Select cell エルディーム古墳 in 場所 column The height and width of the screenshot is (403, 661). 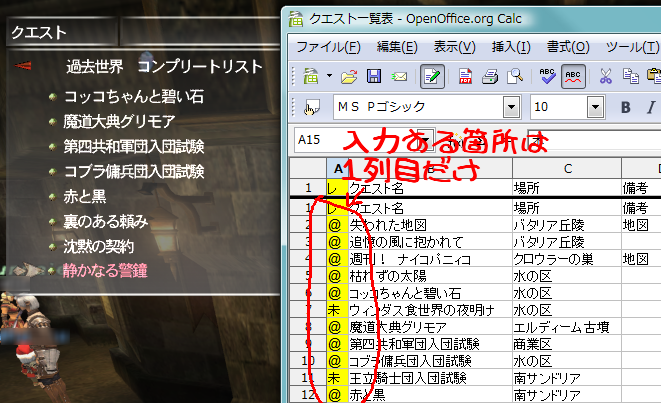coord(567,327)
